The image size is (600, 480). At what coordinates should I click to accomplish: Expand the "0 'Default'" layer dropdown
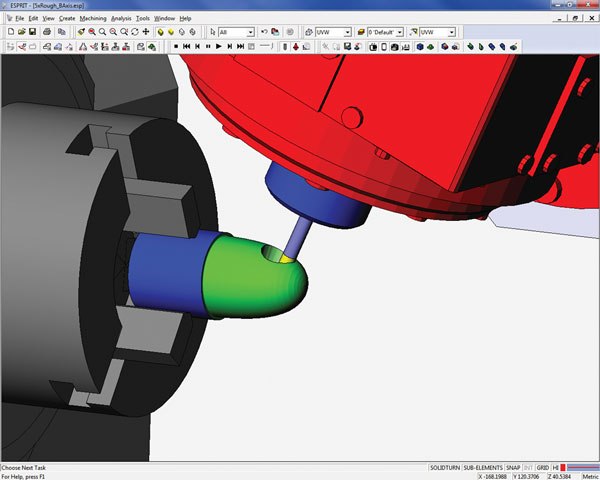[399, 32]
